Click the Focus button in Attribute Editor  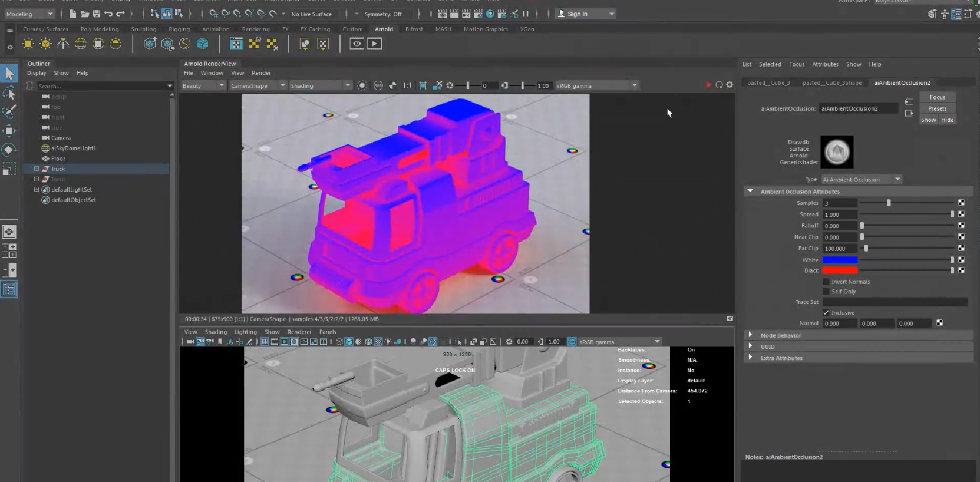click(937, 97)
